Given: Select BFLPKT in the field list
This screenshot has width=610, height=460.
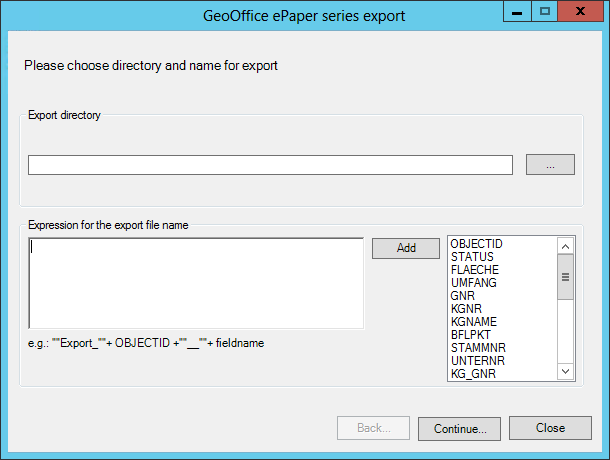Looking at the screenshot, I should tap(470, 335).
